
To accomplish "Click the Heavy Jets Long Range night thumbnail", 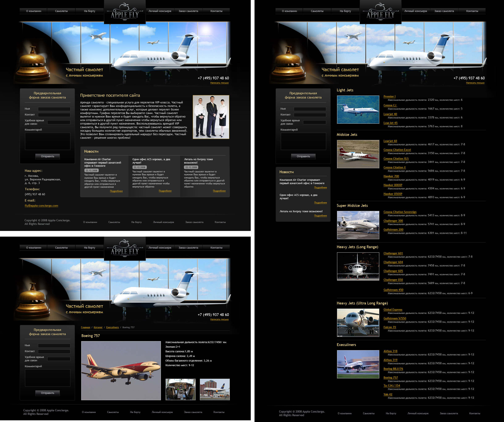I will [358, 266].
